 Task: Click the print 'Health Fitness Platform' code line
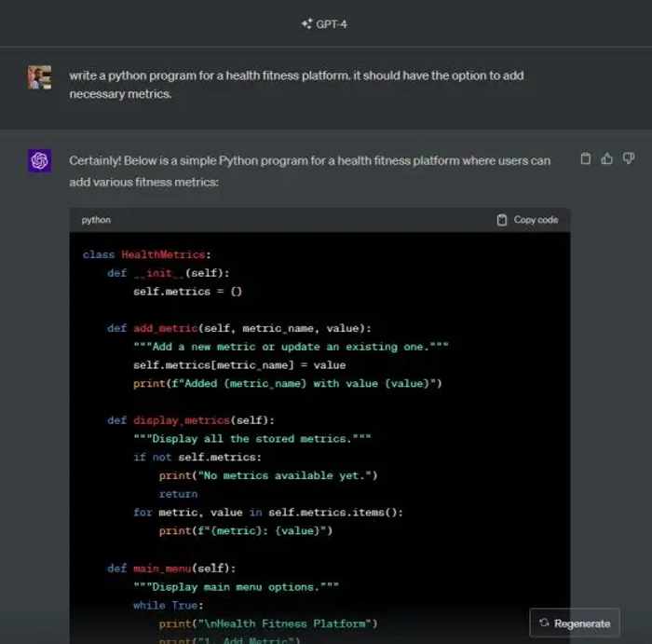268,623
